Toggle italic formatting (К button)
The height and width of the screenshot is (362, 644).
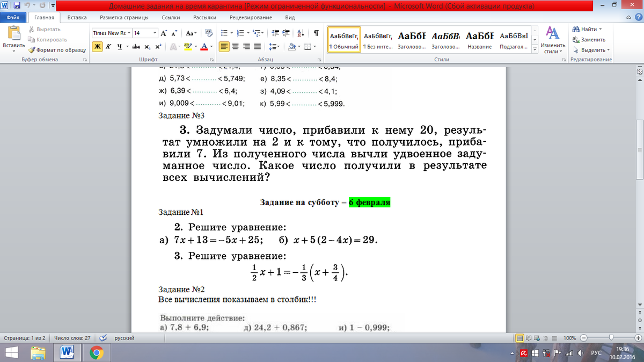click(108, 47)
